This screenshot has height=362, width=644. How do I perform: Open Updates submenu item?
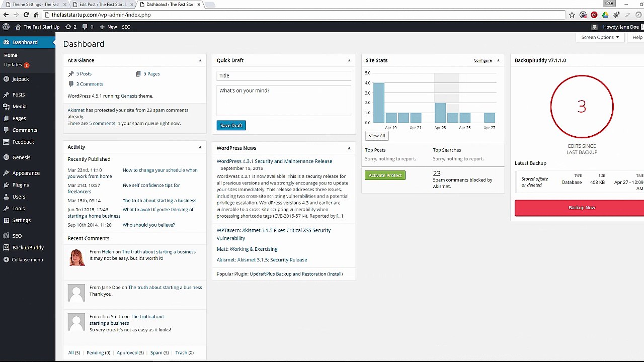[x=17, y=65]
